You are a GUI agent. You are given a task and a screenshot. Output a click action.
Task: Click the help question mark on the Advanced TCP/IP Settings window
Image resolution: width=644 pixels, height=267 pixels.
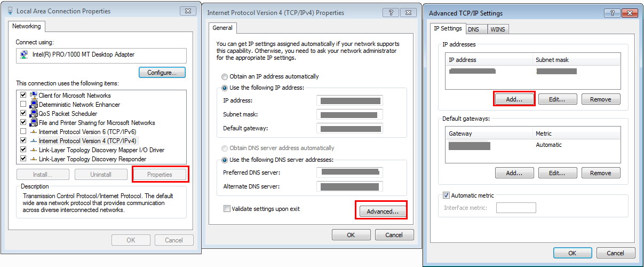(611, 13)
